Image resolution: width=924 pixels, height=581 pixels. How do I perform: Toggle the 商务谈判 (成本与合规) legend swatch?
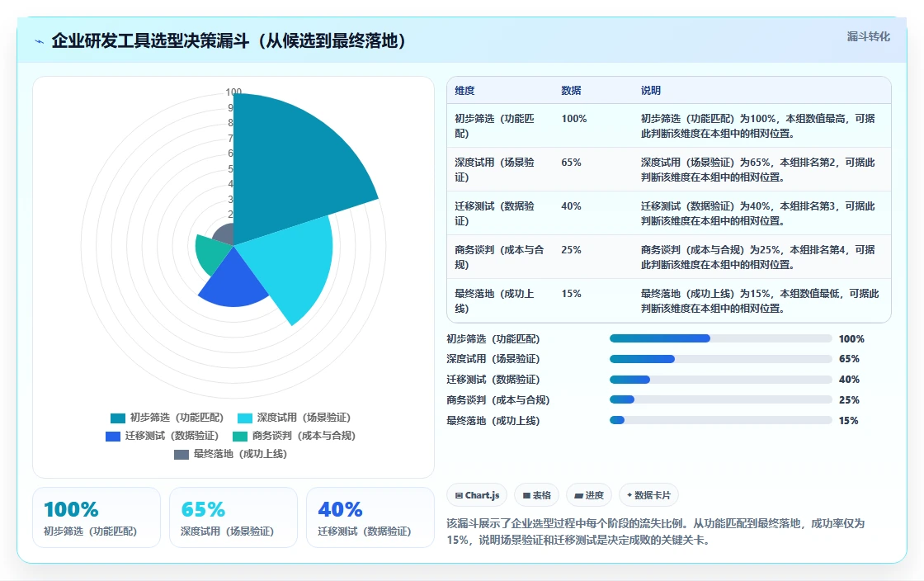tap(240, 436)
